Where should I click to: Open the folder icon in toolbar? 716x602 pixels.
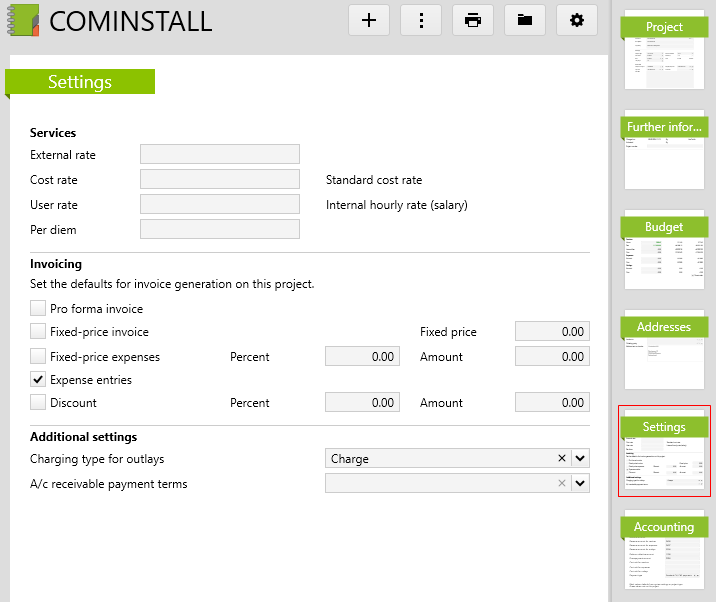pyautogui.click(x=525, y=20)
